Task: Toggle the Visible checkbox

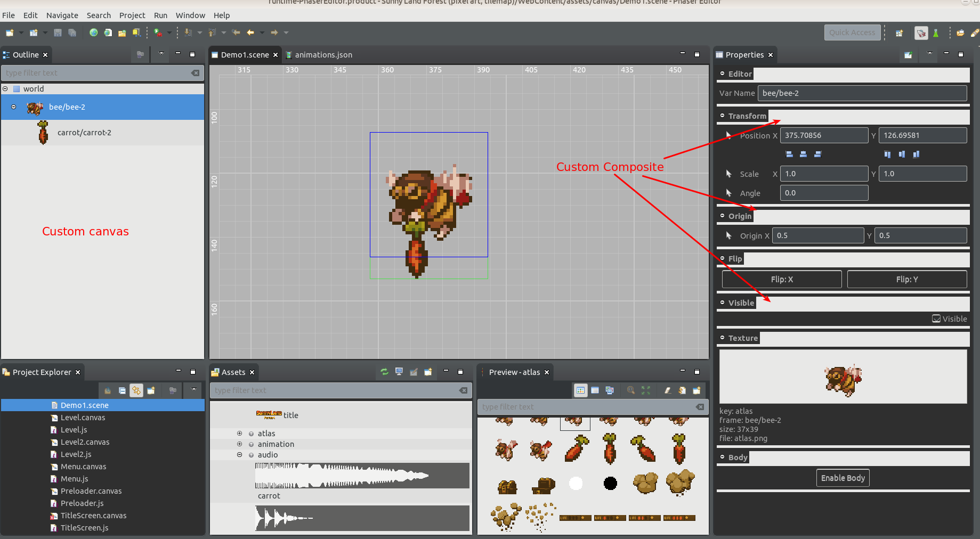Action: tap(936, 318)
